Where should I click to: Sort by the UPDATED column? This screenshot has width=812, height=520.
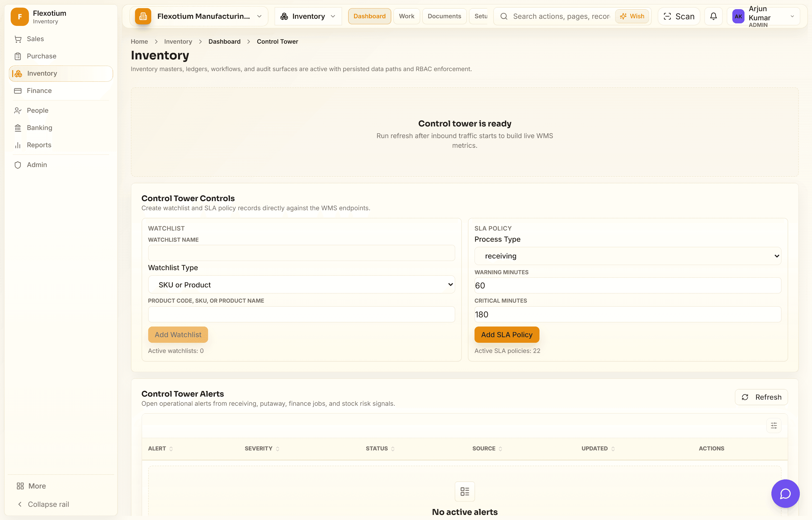[x=598, y=448]
